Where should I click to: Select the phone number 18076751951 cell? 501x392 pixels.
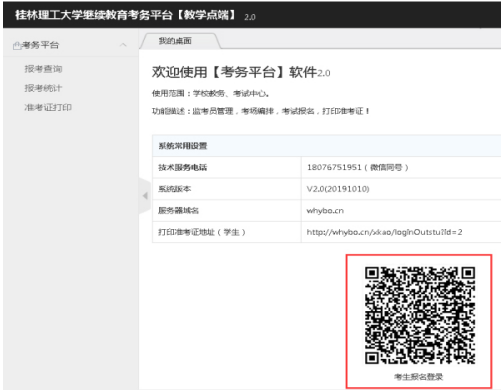coord(401,167)
